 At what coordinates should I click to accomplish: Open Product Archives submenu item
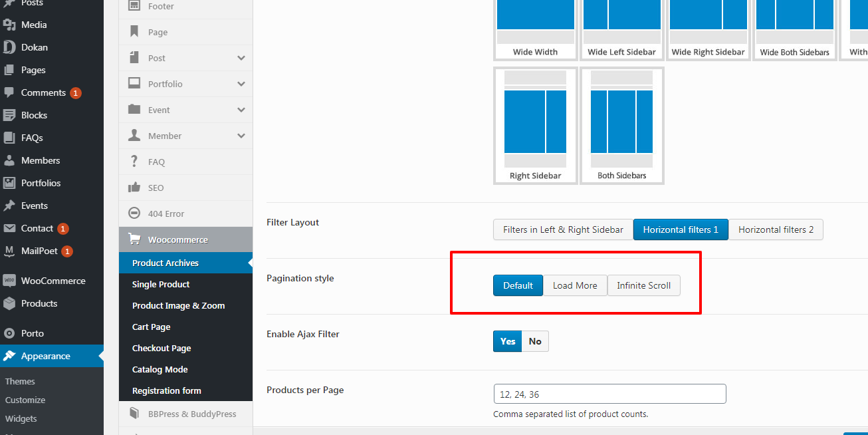coord(185,263)
